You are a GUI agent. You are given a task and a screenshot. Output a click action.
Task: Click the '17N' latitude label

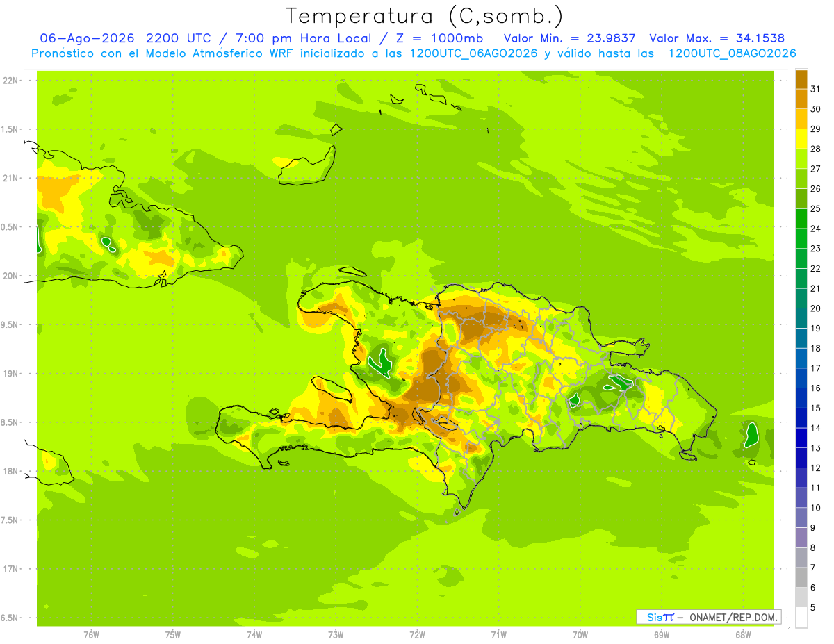10,569
